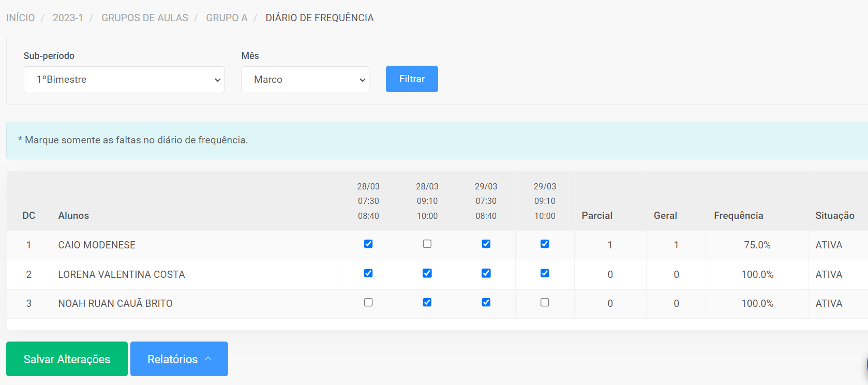Click student name NOAH RUAN CAUÃ BRITO
This screenshot has width=868, height=385.
pos(115,303)
